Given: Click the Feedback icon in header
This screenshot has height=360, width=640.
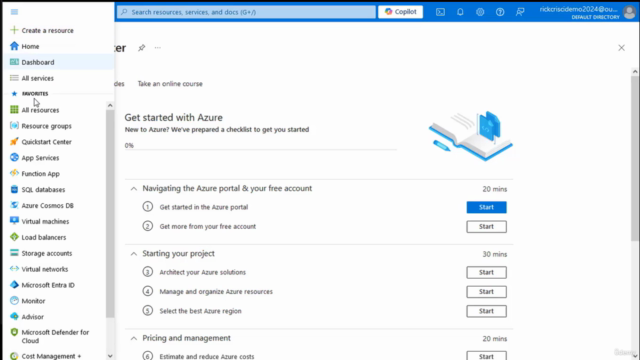Looking at the screenshot, I should point(520,12).
